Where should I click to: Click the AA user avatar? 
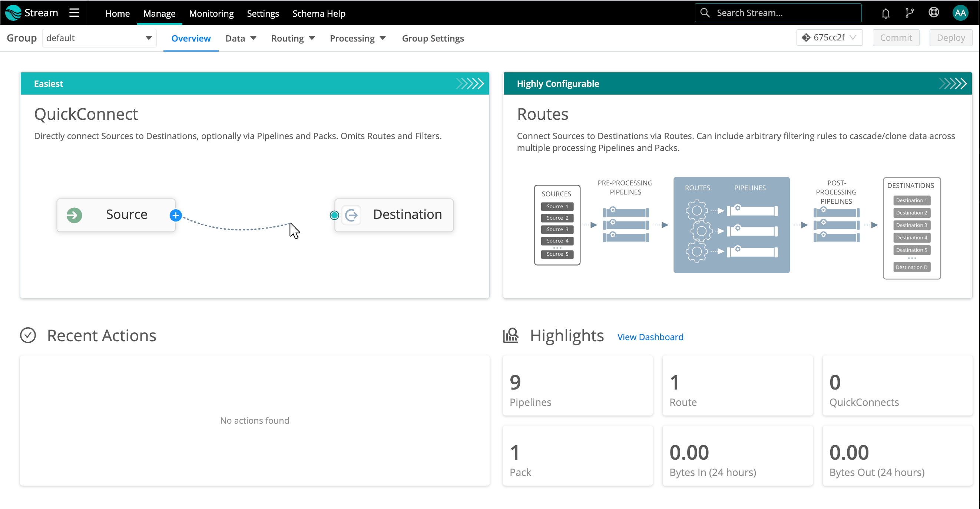(960, 13)
